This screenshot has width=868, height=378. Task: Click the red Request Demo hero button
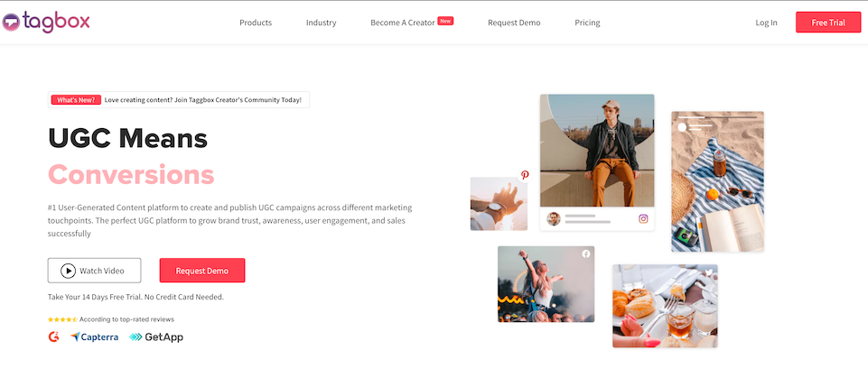202,271
